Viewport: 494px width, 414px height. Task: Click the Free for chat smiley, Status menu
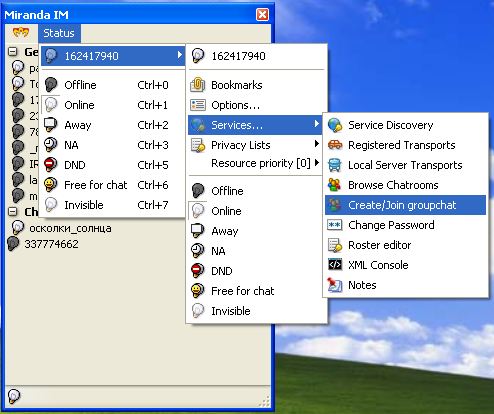click(x=51, y=185)
